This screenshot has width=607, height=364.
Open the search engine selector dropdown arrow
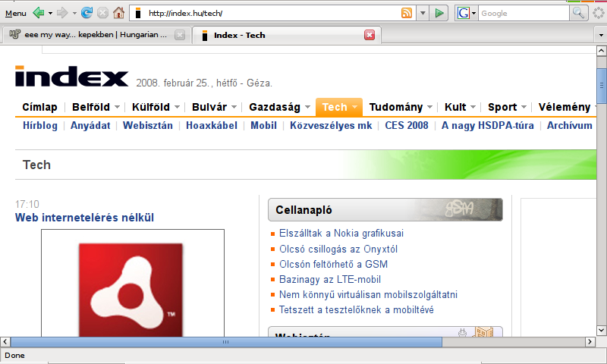[x=473, y=14]
